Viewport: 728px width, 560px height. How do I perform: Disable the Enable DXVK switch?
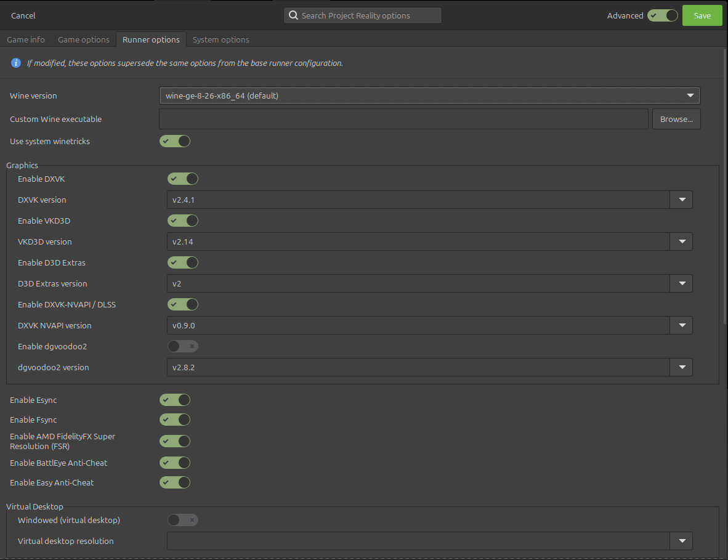[183, 179]
